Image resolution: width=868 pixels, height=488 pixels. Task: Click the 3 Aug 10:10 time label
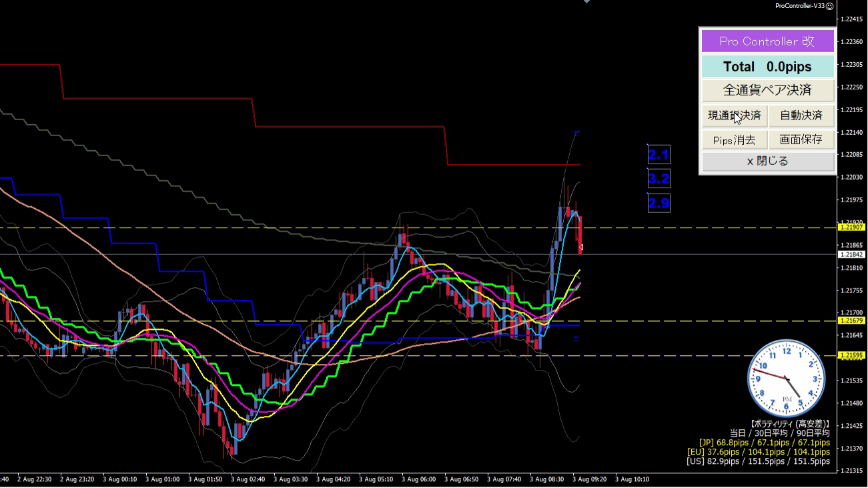coord(632,479)
